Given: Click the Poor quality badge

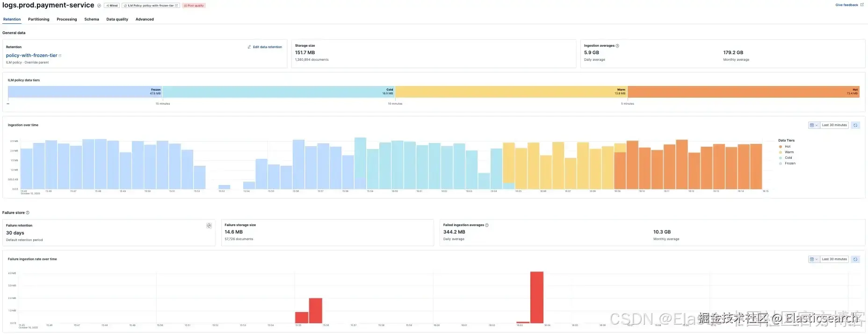Looking at the screenshot, I should 194,6.
